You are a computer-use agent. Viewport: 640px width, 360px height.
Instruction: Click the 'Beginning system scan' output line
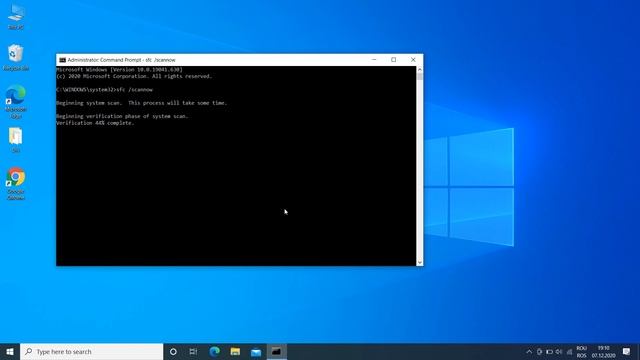point(142,103)
